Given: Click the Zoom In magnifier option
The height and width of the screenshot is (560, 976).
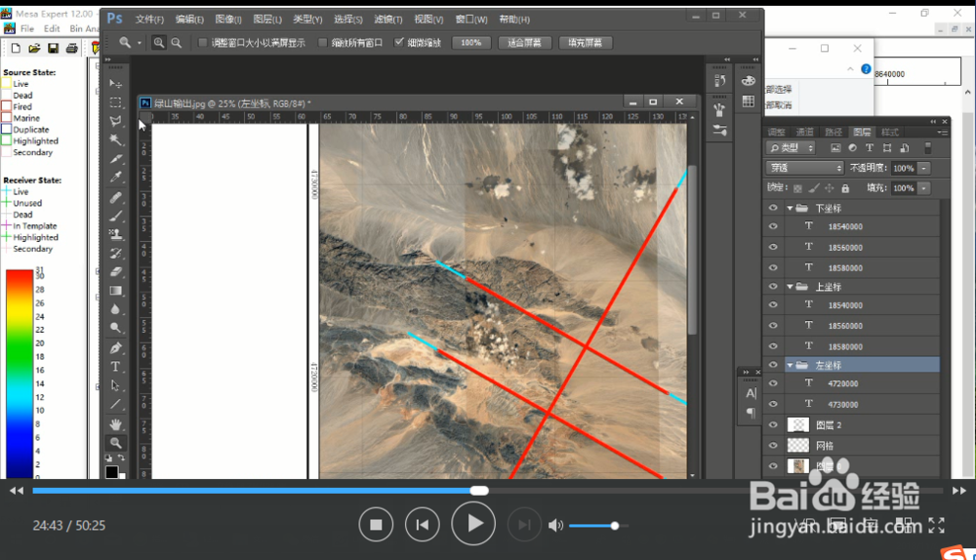Looking at the screenshot, I should tap(159, 42).
